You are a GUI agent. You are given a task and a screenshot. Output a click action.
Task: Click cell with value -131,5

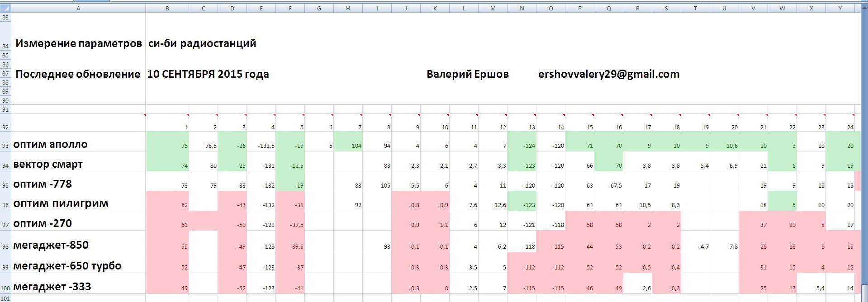(x=261, y=142)
